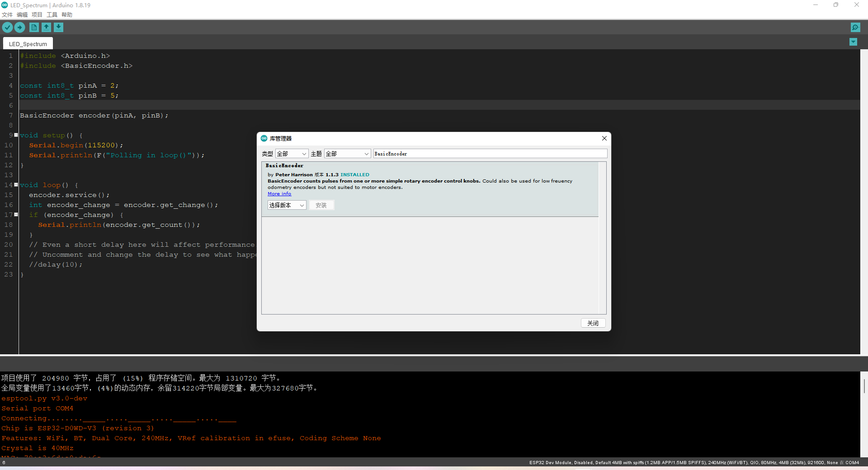Click the Verify sketch checkmark icon
The width and height of the screenshot is (868, 470).
[7, 28]
